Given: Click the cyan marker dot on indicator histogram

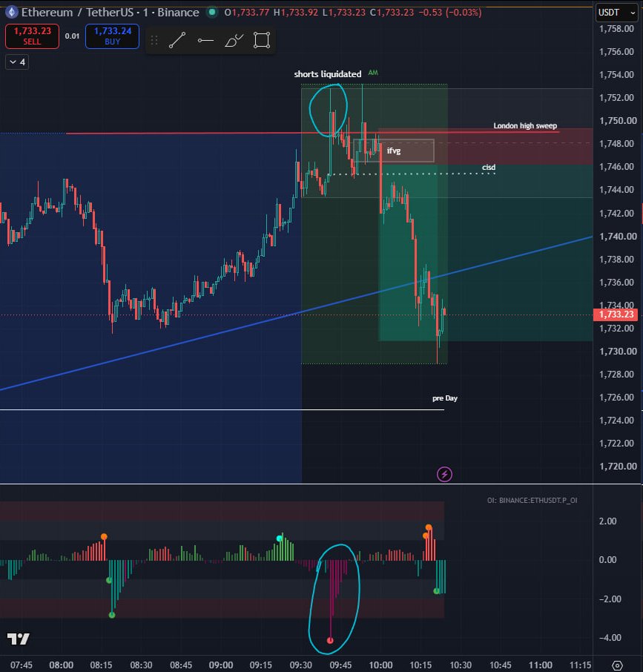Looking at the screenshot, I should tap(280, 538).
